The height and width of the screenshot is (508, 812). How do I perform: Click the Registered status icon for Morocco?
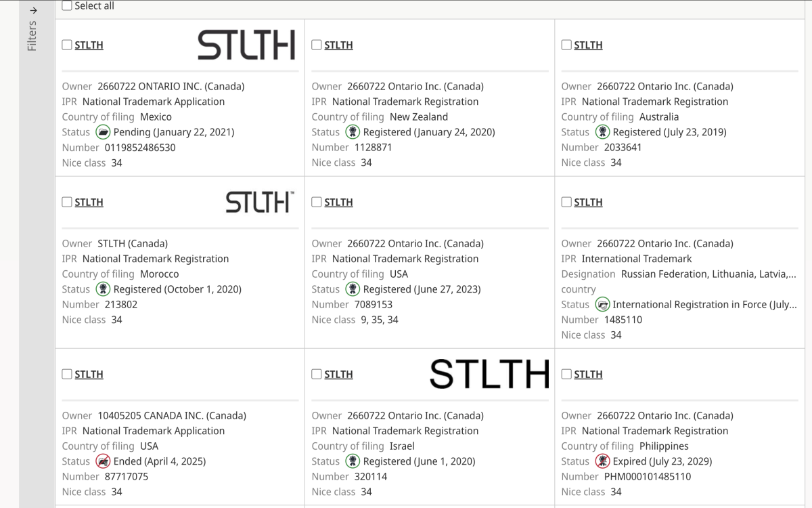pos(103,289)
